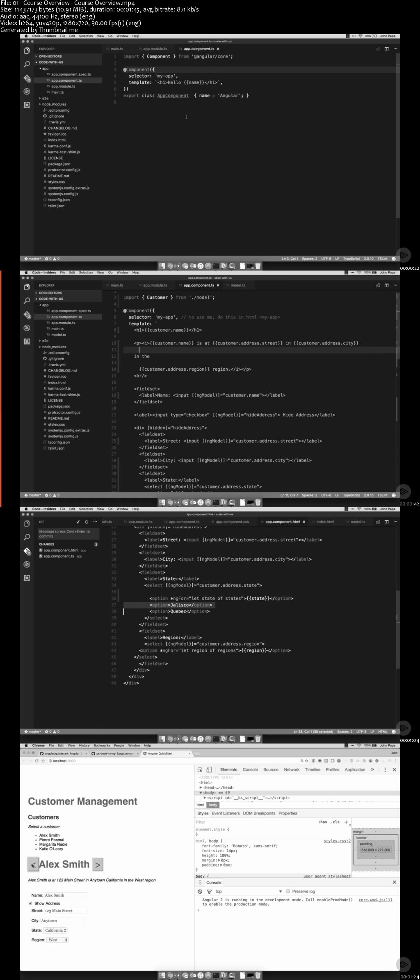420x980 pixels.
Task: Click Chrome's reload page button
Action: point(37,761)
